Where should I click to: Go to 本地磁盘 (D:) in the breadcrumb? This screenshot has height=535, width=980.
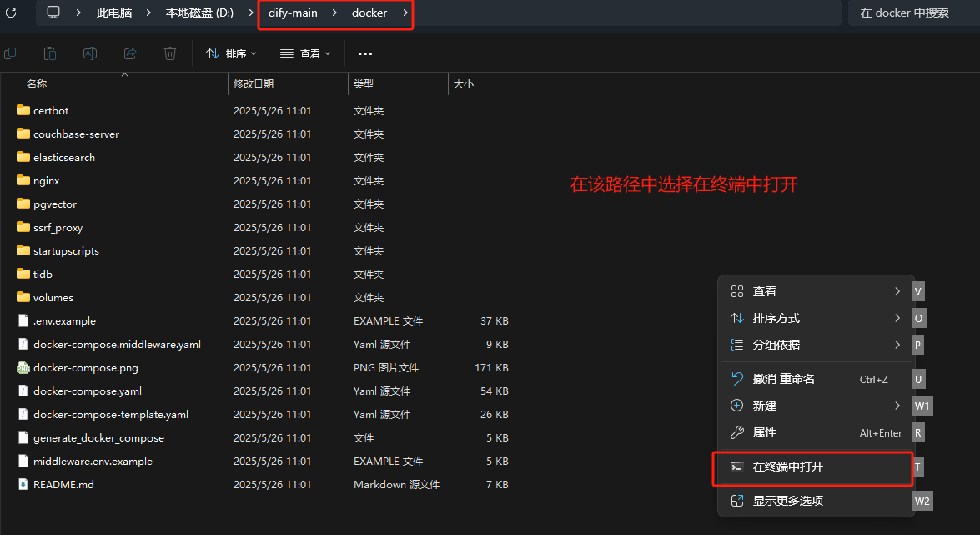(x=199, y=13)
